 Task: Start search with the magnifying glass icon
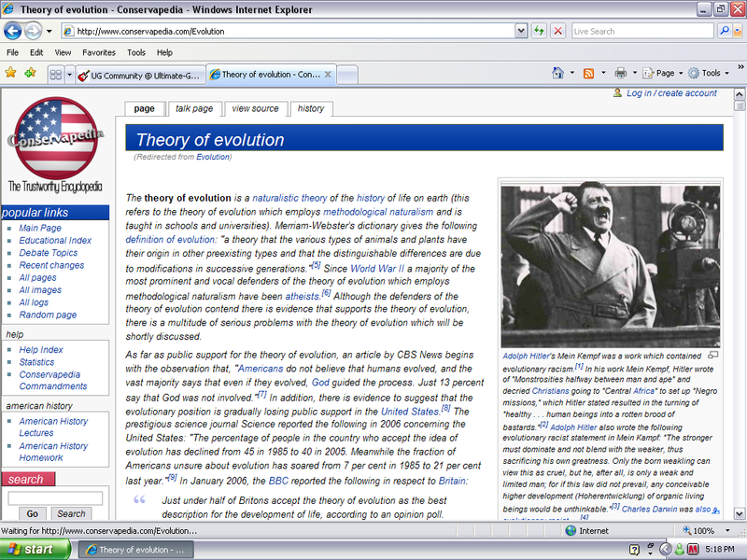click(x=724, y=31)
